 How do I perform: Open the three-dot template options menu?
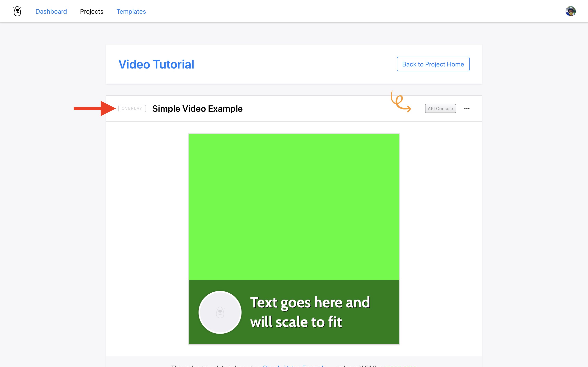[467, 108]
